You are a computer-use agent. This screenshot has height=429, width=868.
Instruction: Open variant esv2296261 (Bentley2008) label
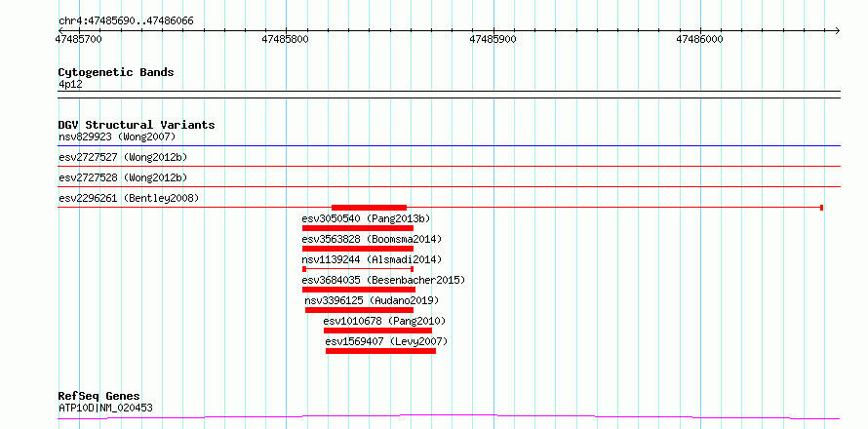(129, 198)
